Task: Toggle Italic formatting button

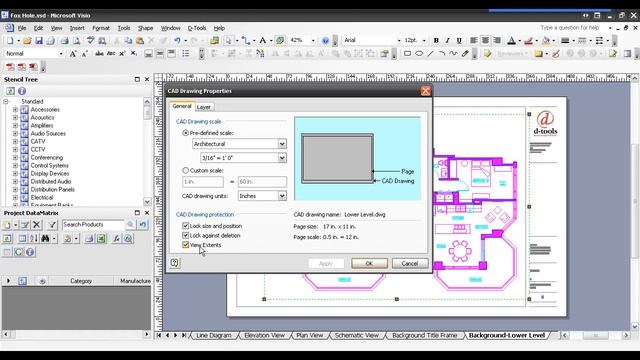Action: click(447, 40)
